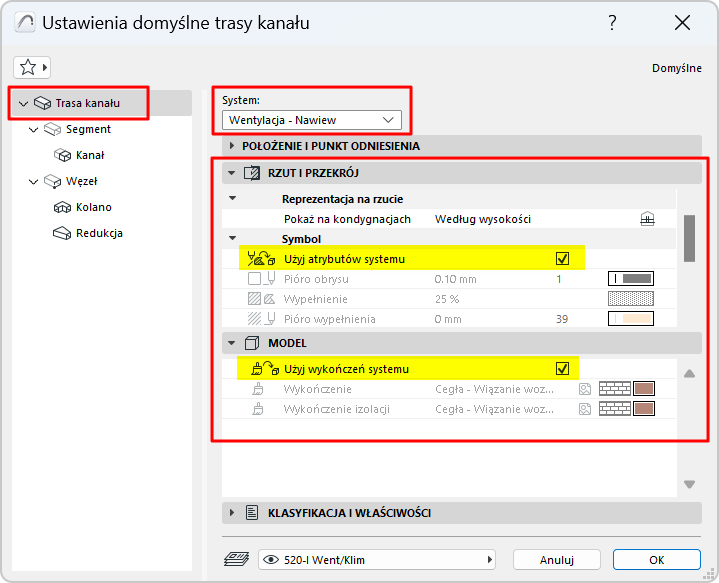Click the brush icon on Wykończenie izolacji row
The height and width of the screenshot is (583, 719).
click(258, 409)
